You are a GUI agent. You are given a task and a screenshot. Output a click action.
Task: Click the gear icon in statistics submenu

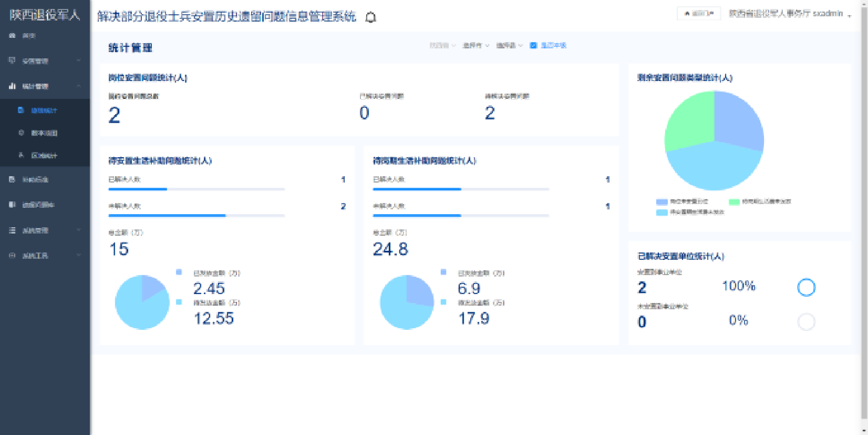[21, 133]
